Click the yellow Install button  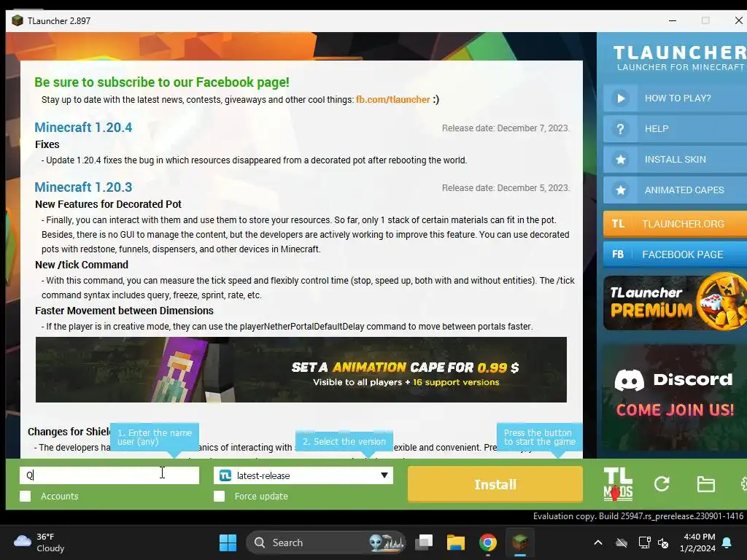click(x=495, y=484)
